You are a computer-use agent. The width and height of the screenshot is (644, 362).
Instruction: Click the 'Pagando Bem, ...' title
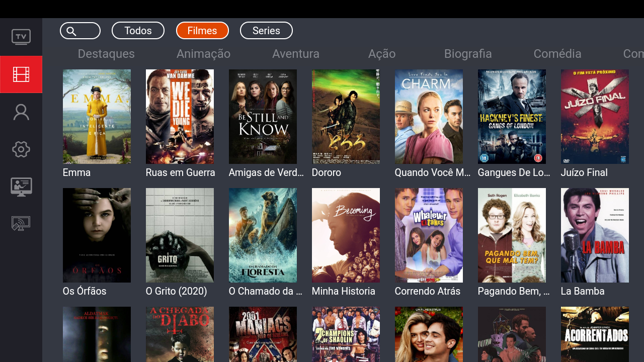click(x=514, y=291)
